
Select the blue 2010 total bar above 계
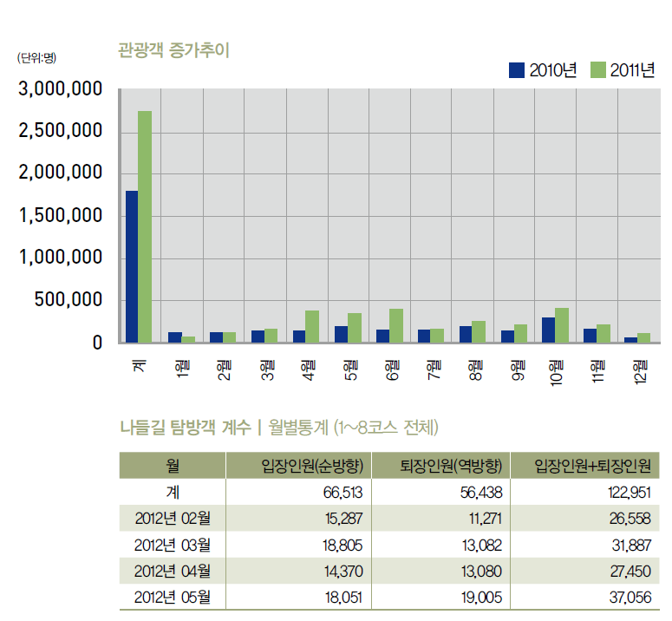coord(132,266)
